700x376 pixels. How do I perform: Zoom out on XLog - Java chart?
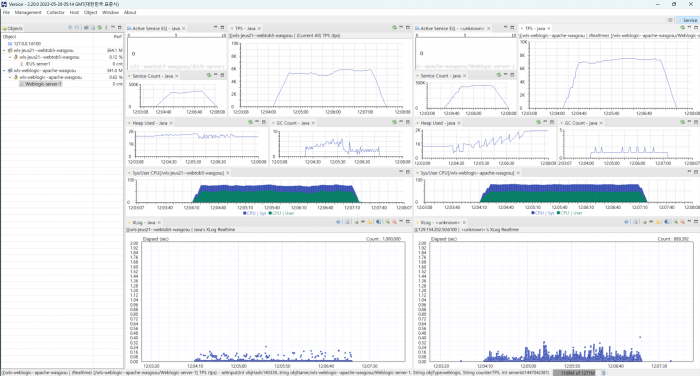(394, 222)
